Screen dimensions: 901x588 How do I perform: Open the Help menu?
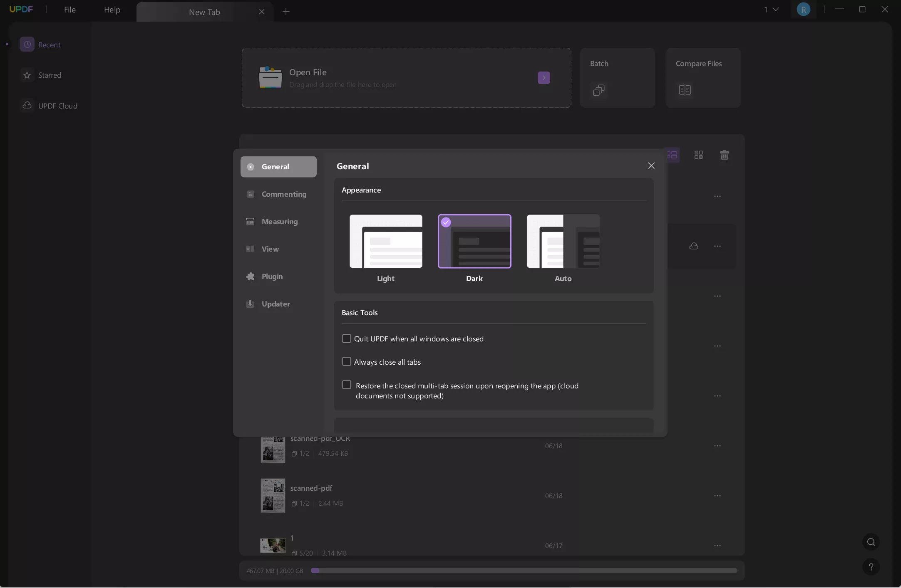pyautogui.click(x=112, y=10)
